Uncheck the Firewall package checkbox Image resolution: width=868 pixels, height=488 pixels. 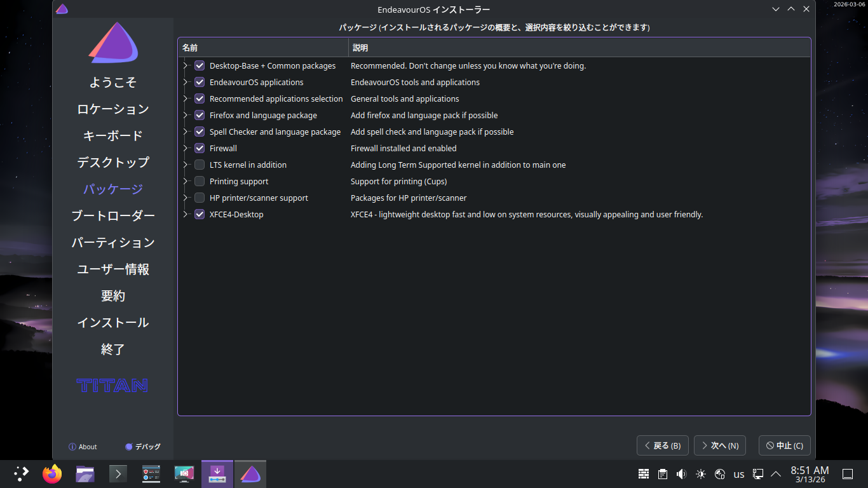[200, 148]
